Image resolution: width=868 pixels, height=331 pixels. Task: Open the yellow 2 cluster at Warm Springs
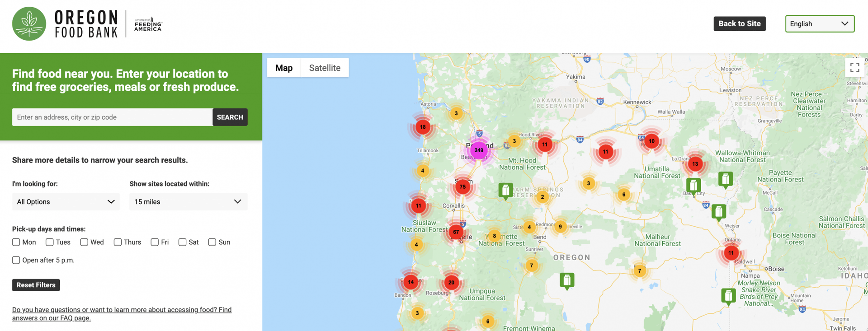[x=542, y=197]
